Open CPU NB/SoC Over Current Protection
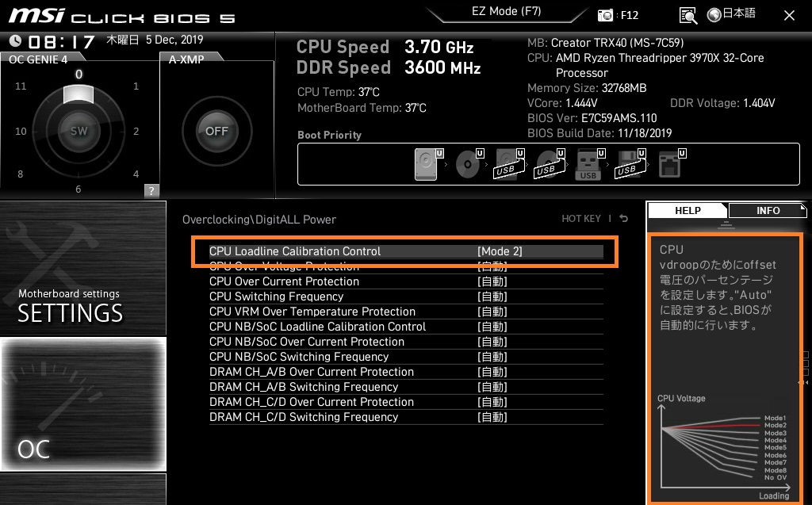Screen dimensions: 812x505 [x=406, y=342]
